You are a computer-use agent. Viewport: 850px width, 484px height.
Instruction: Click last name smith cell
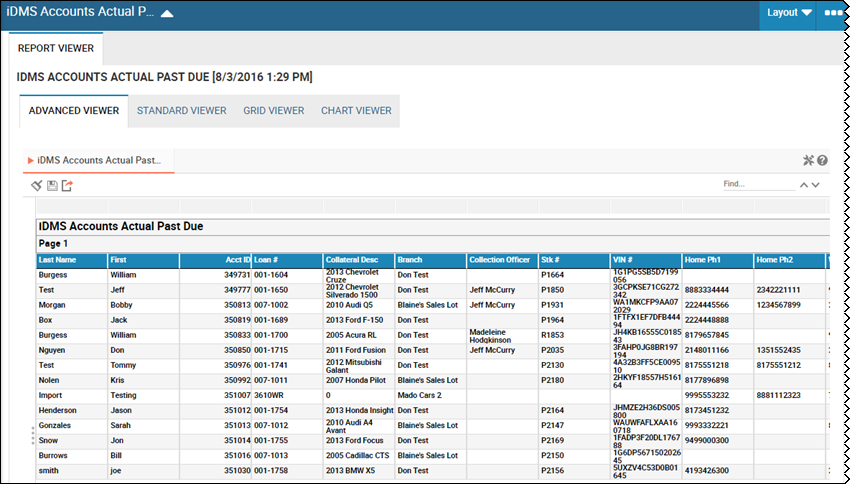[x=72, y=472]
